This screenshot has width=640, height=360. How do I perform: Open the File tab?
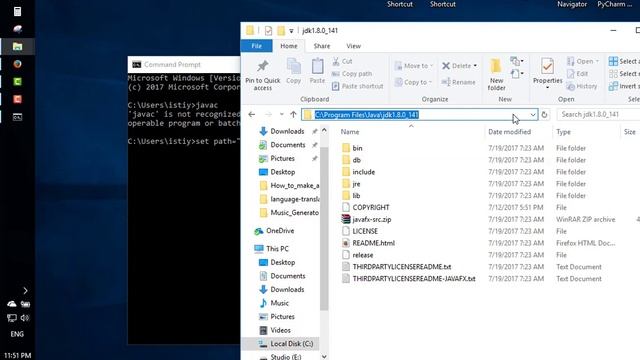pos(256,46)
